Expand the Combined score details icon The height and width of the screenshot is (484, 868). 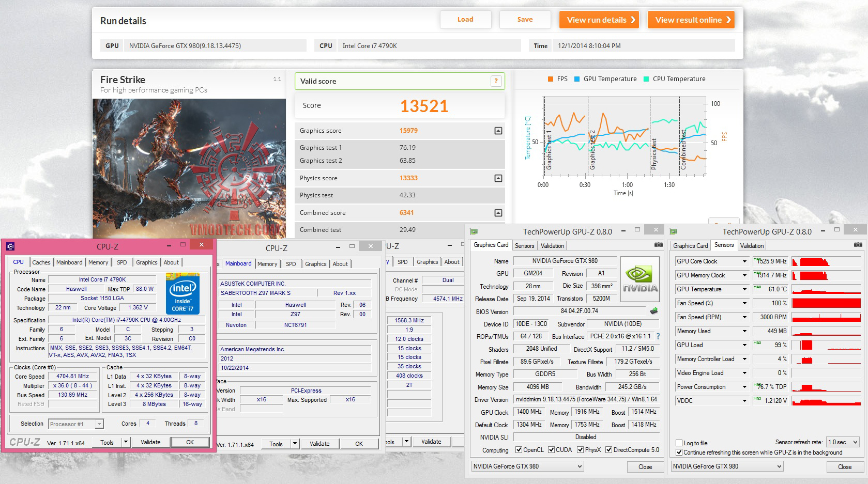pyautogui.click(x=498, y=213)
